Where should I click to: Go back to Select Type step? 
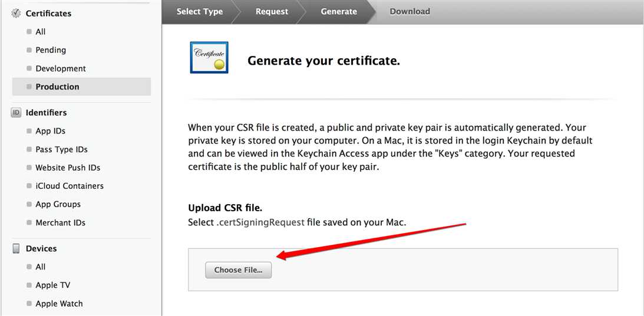pyautogui.click(x=200, y=12)
